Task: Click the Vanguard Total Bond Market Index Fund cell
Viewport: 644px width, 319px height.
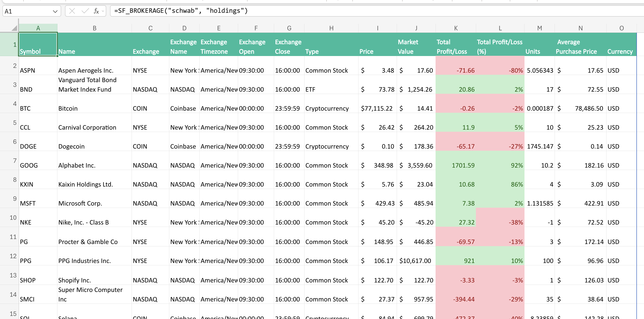Action: tap(95, 84)
